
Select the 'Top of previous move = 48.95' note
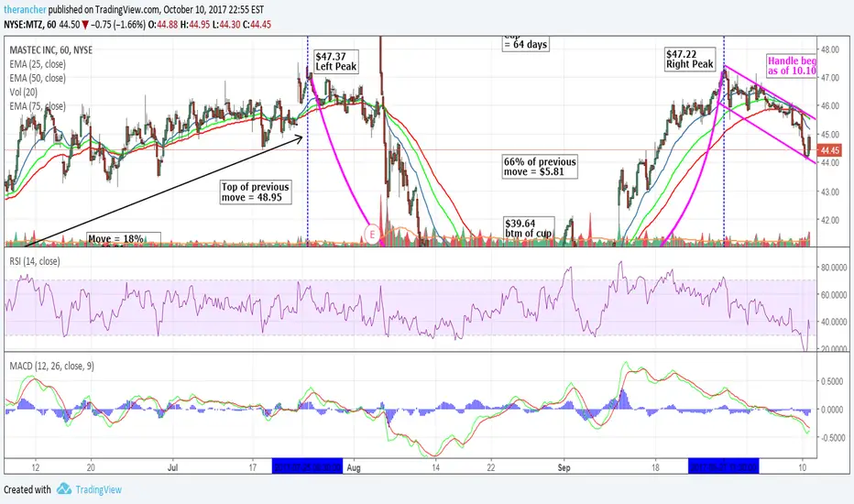point(255,192)
